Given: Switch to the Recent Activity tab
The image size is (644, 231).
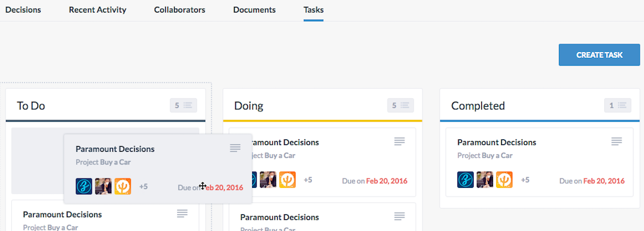Looking at the screenshot, I should click(98, 10).
